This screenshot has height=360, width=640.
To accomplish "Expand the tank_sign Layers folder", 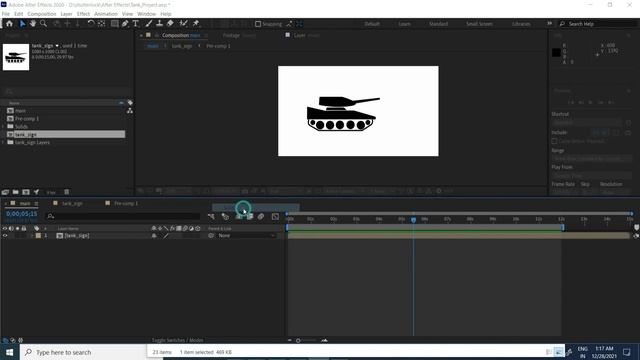I will point(3,142).
